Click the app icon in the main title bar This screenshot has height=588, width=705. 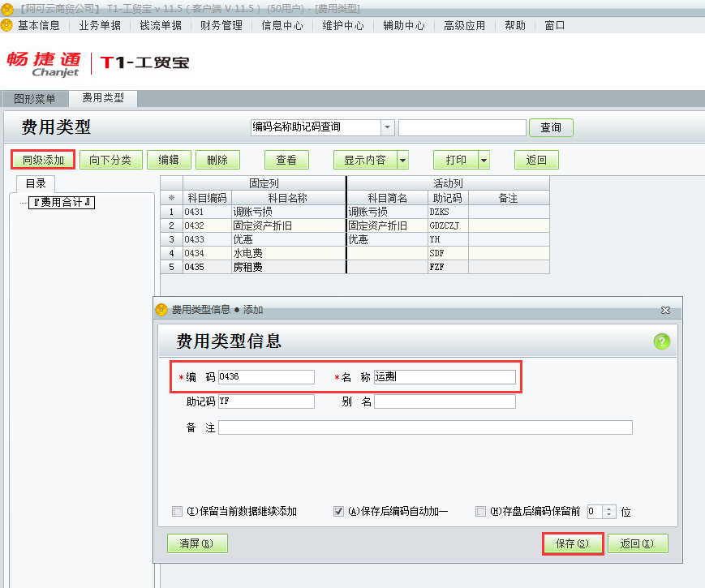[7, 7]
